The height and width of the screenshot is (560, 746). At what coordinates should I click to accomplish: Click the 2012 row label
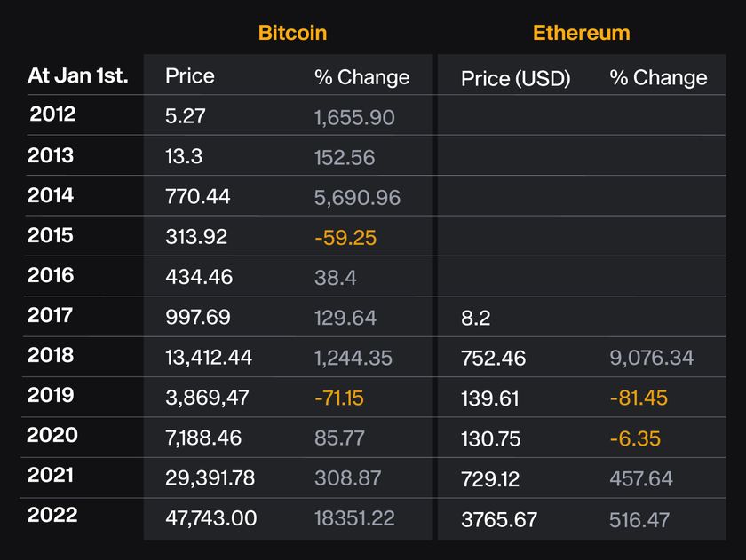pos(52,114)
